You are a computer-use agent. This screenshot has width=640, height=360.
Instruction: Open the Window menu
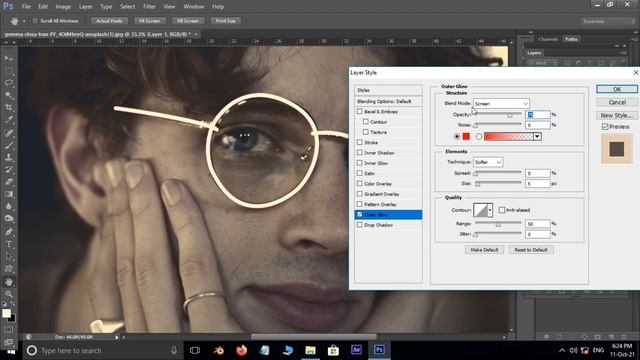click(x=193, y=7)
